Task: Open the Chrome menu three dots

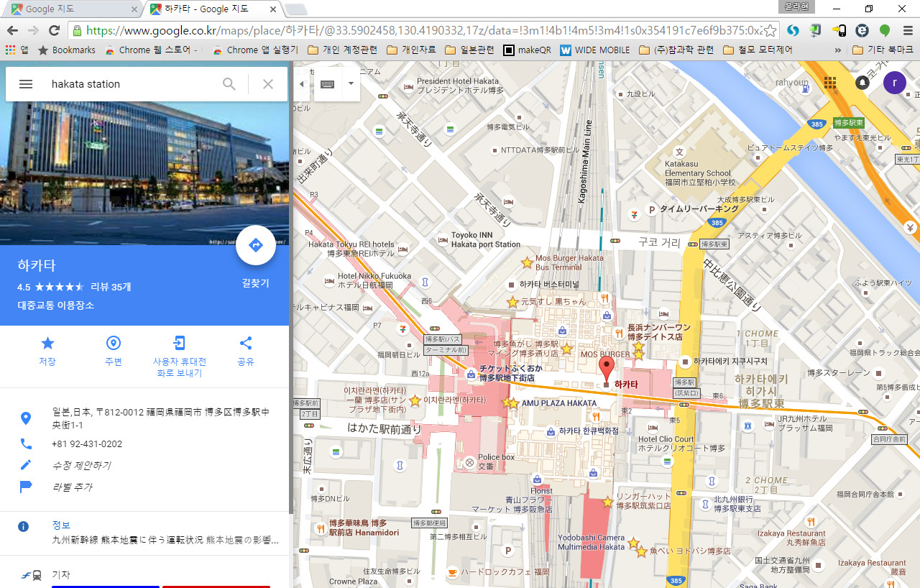Action: pos(908,30)
